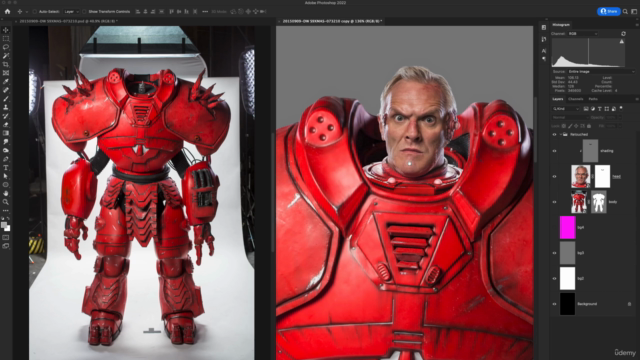640x360 pixels.
Task: Open Edit Toolbar three-dots button
Action: tap(6, 211)
